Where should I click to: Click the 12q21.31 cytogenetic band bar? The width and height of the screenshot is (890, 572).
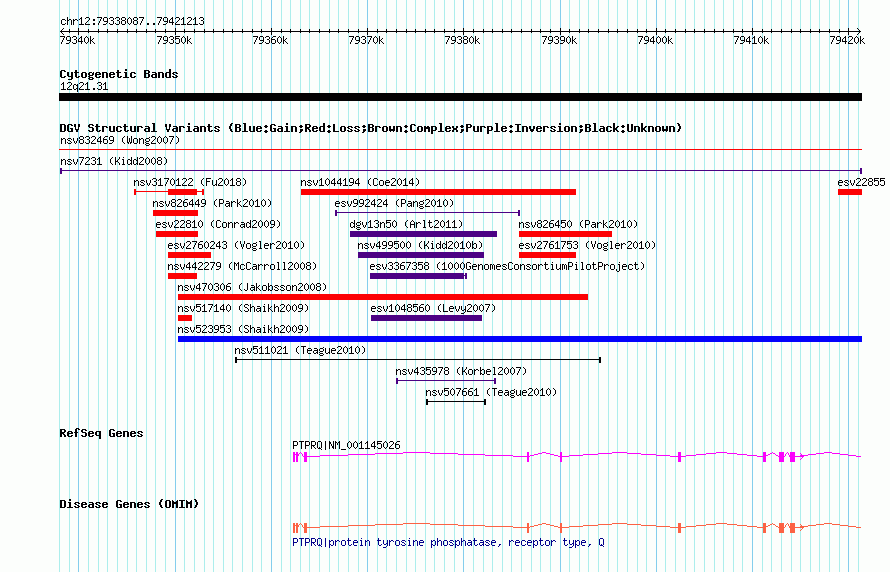point(460,97)
